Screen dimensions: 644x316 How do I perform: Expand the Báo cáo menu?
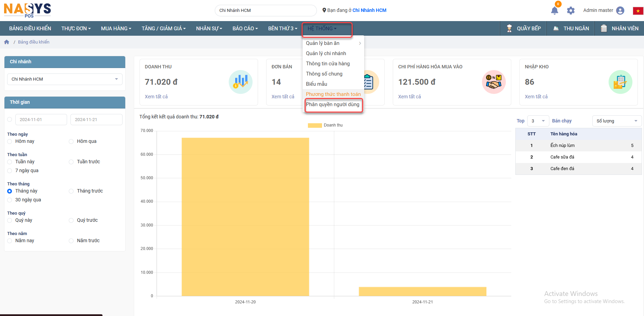pyautogui.click(x=245, y=29)
